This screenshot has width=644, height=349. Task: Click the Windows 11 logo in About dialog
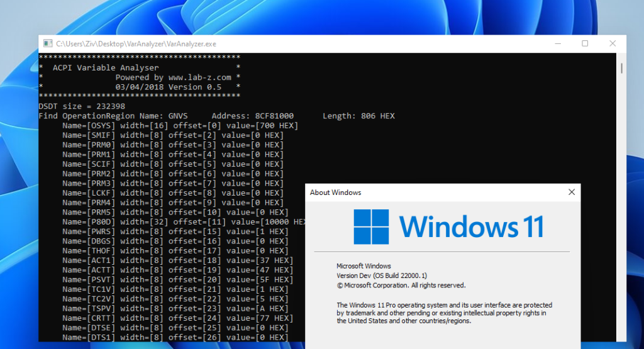coord(448,226)
